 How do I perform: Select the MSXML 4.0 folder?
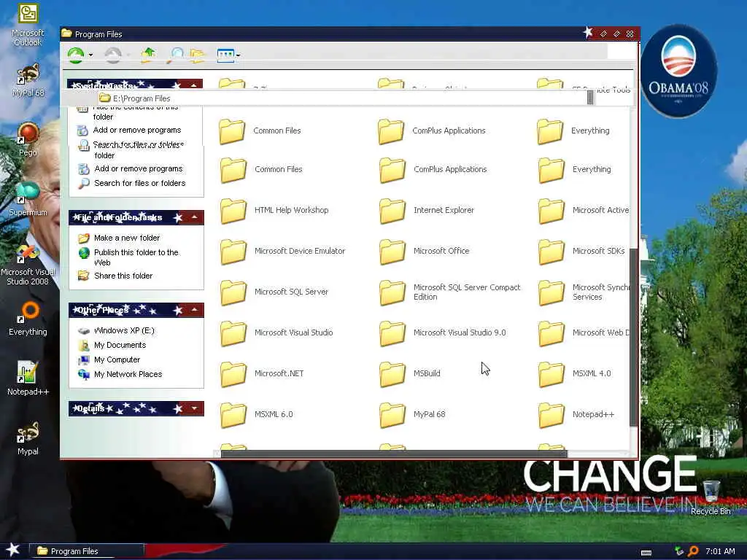click(x=575, y=374)
